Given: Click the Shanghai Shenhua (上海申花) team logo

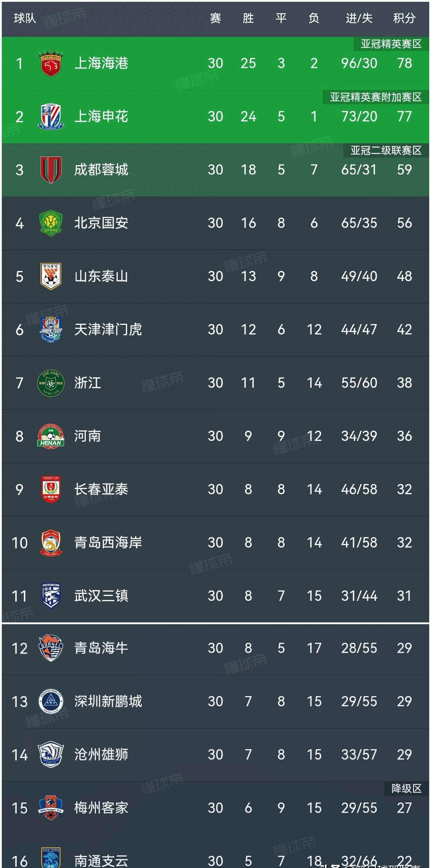Looking at the screenshot, I should coord(50,117).
